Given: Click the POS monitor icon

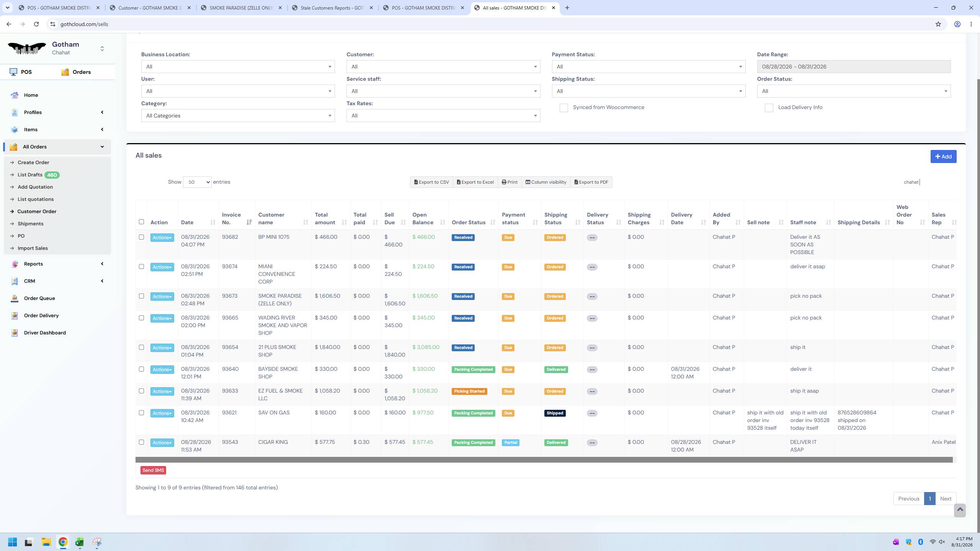Looking at the screenshot, I should point(13,72).
